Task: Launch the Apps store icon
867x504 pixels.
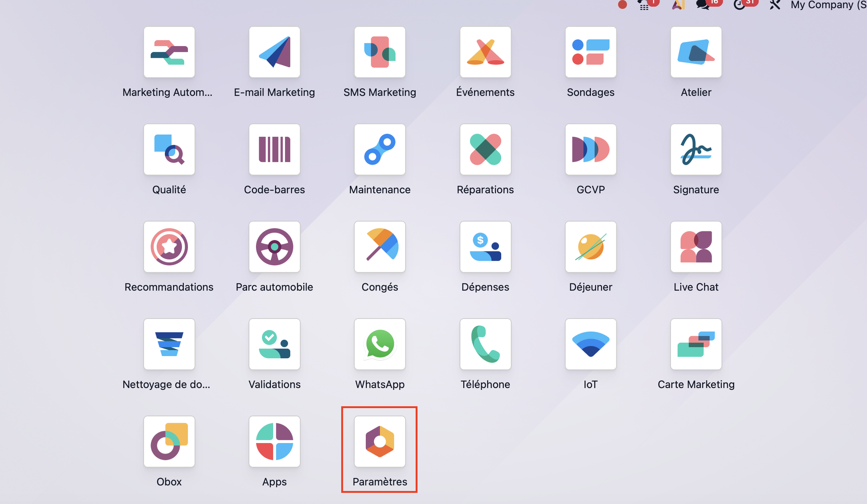Action: [x=274, y=442]
